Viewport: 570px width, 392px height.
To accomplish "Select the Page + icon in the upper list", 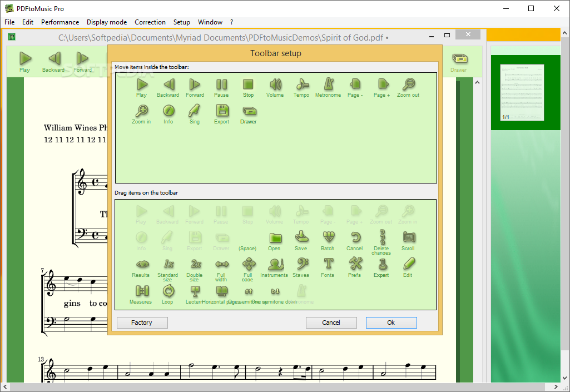I will click(x=382, y=85).
